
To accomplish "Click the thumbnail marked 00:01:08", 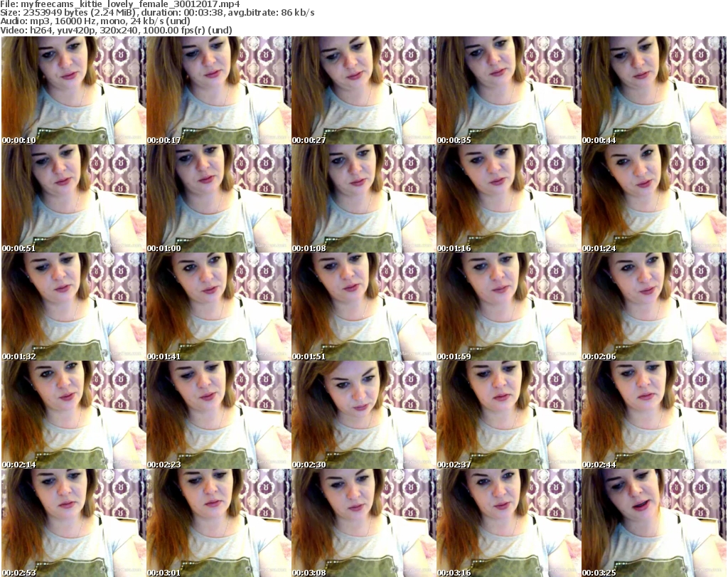I will tap(363, 198).
